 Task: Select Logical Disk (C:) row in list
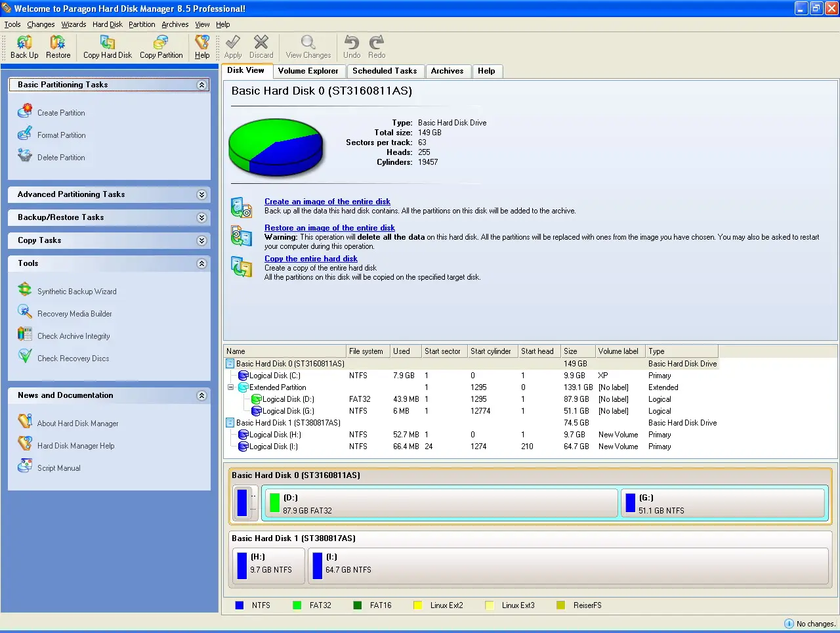pyautogui.click(x=471, y=376)
